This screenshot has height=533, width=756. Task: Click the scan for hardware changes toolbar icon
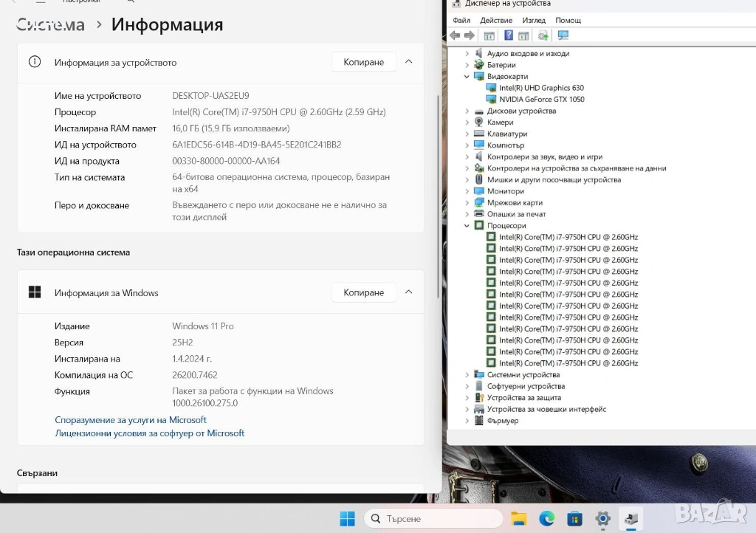pos(563,35)
